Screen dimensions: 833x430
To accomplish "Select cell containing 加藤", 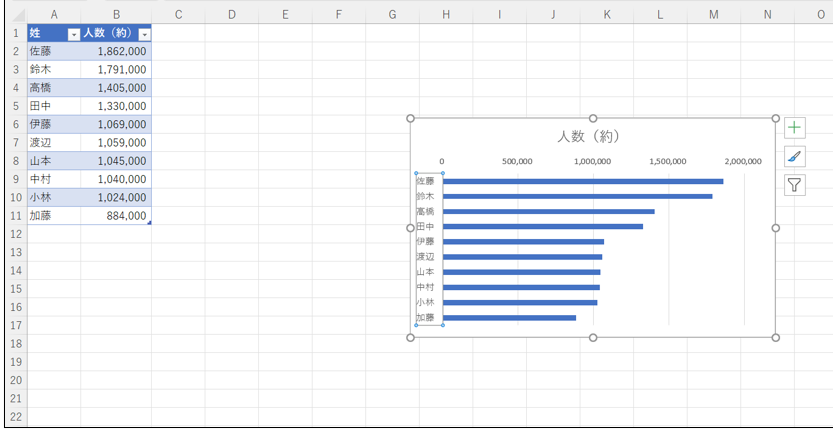I will (54, 215).
